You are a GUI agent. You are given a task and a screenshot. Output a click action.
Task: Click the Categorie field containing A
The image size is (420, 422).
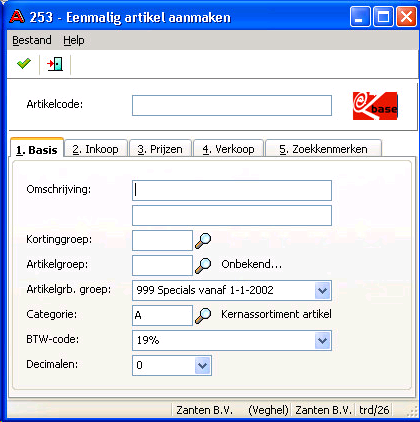click(162, 315)
